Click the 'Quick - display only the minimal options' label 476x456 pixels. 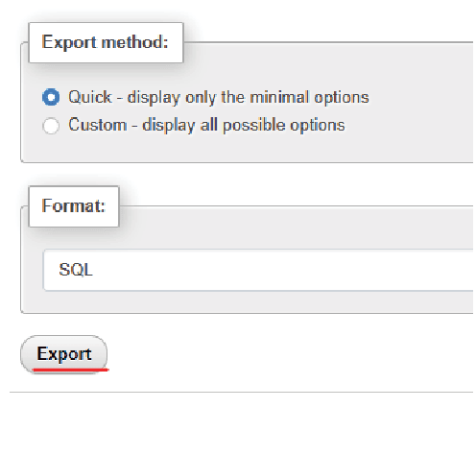coord(219,97)
